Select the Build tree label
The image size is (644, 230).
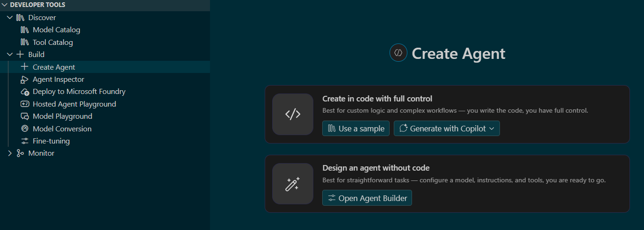[x=36, y=54]
